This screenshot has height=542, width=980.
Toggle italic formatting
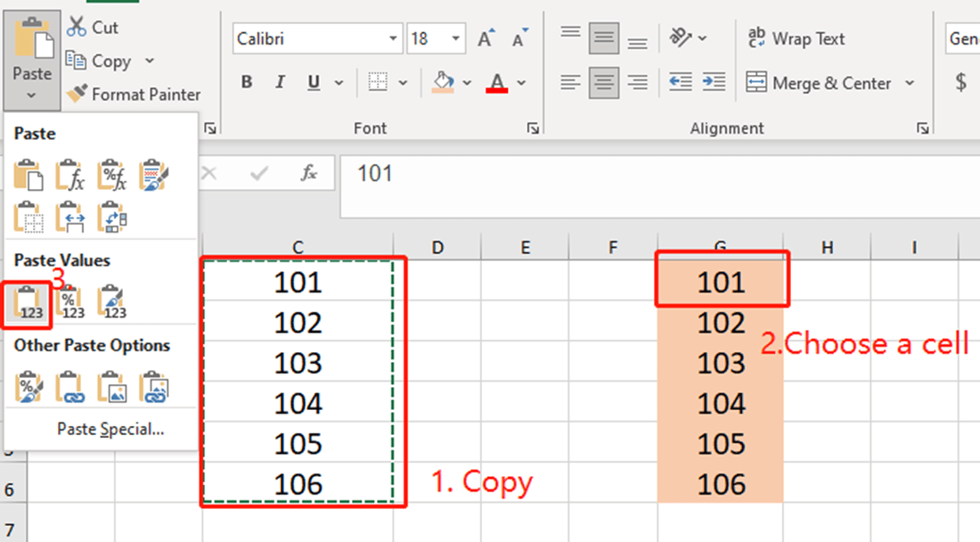[x=279, y=81]
